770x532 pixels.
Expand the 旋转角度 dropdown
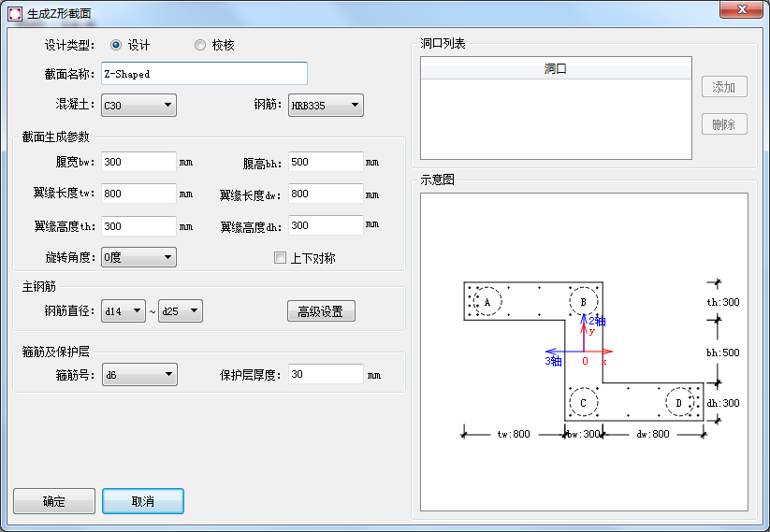[138, 257]
